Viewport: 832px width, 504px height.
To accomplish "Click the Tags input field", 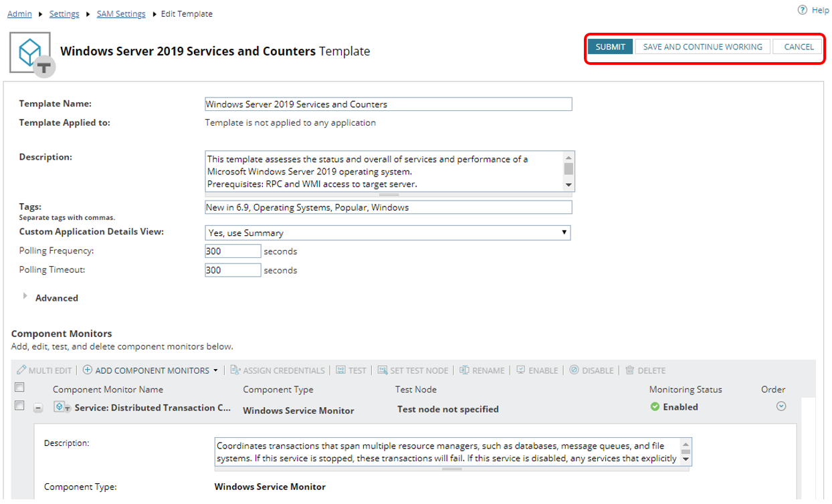I will [388, 207].
